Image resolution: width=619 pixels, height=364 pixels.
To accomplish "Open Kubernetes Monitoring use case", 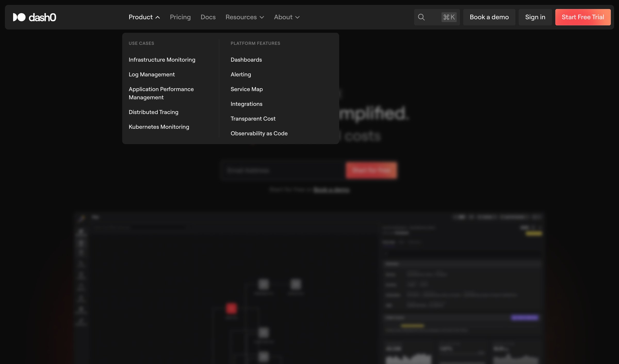I will coord(159,127).
